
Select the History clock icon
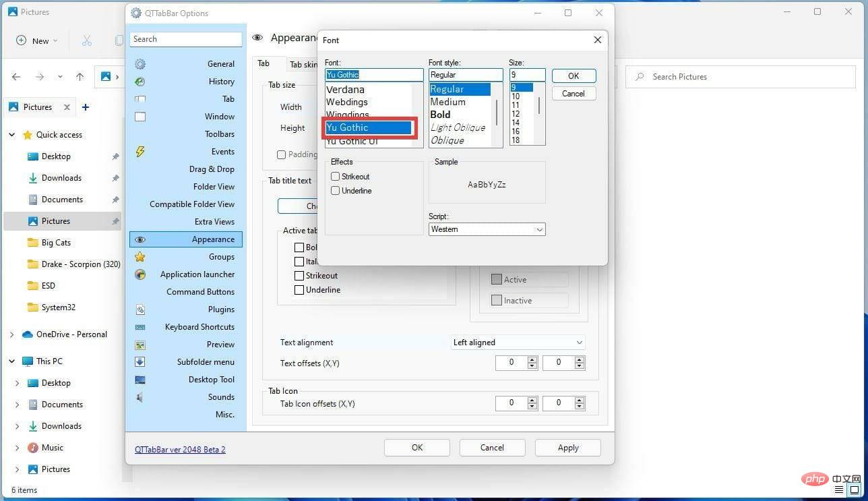point(140,82)
